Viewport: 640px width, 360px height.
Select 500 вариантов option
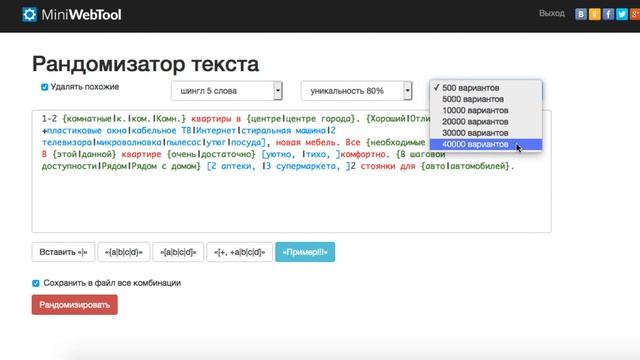tap(486, 88)
